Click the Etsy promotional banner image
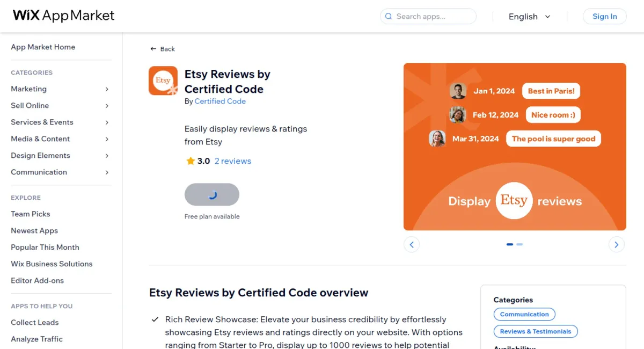The image size is (644, 349). click(x=515, y=147)
